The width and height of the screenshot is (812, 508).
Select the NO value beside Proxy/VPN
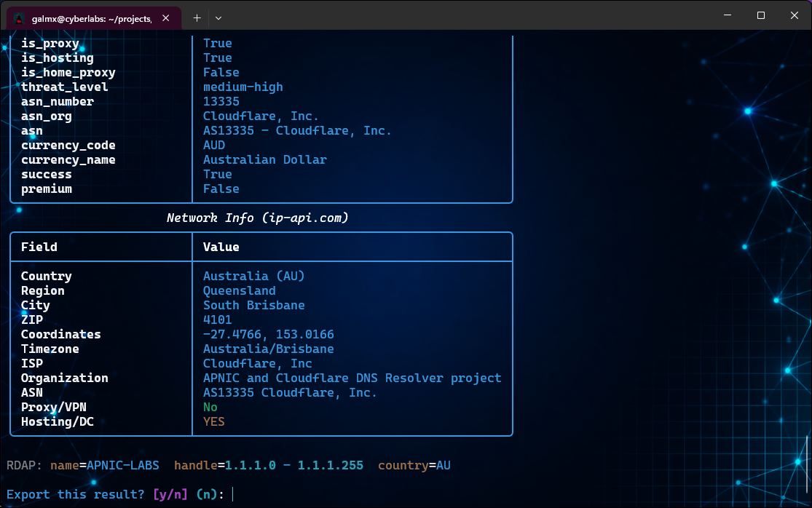click(x=211, y=407)
